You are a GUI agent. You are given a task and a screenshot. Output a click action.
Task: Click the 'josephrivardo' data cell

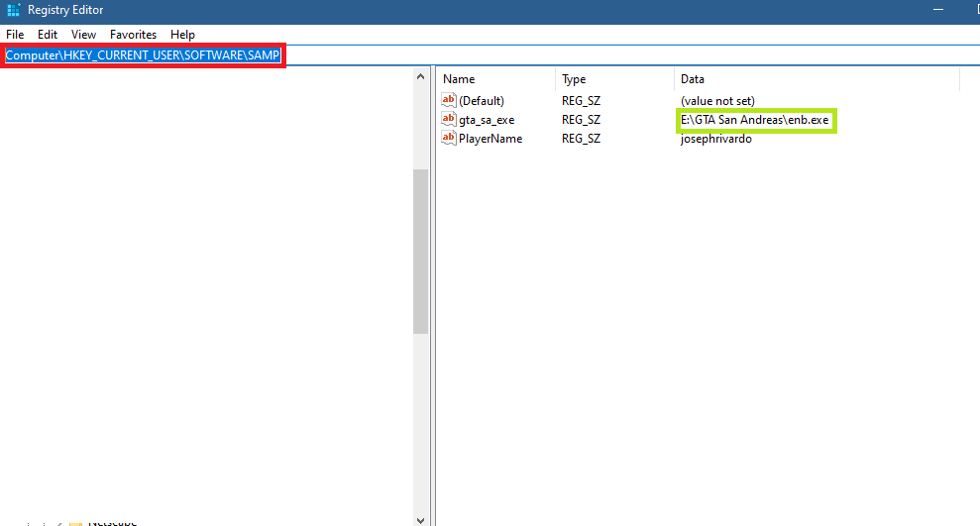pos(715,139)
